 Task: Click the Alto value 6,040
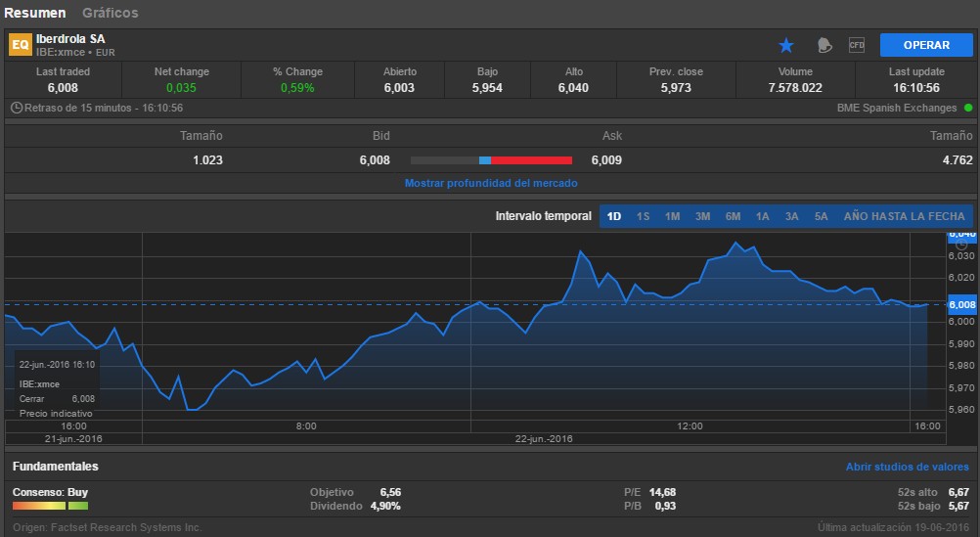tap(574, 87)
